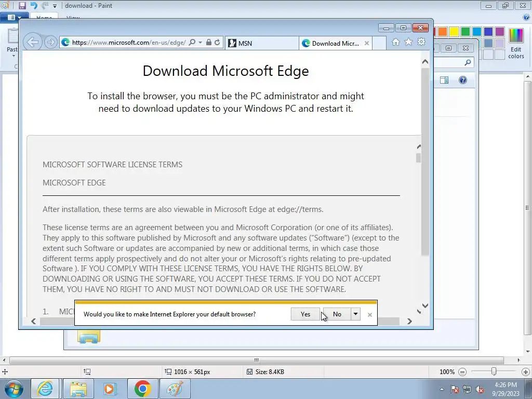Refresh the page with the reload icon

[x=217, y=43]
